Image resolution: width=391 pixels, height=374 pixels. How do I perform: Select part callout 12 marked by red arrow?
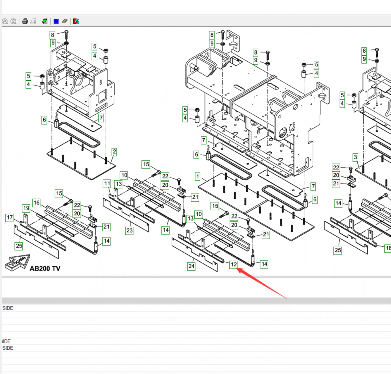point(233,265)
